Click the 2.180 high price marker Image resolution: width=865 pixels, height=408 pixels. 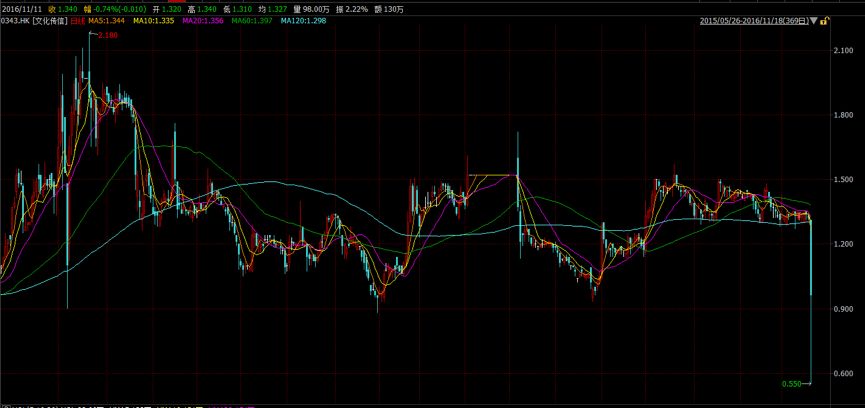[x=108, y=35]
